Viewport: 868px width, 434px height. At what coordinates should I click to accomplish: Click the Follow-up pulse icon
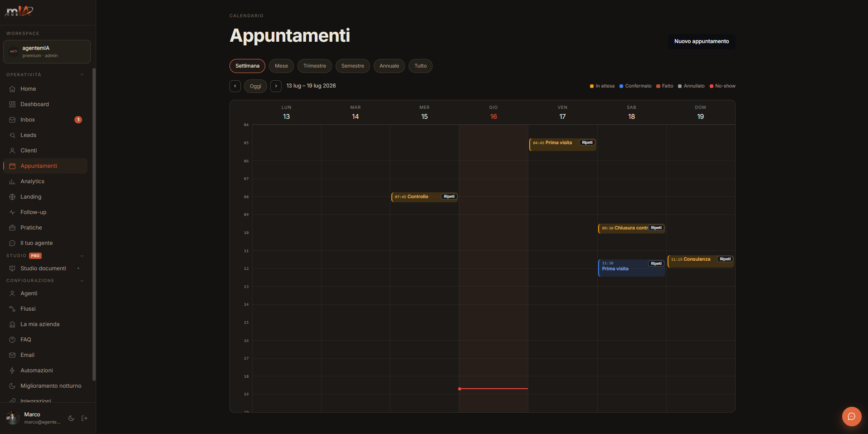click(12, 212)
